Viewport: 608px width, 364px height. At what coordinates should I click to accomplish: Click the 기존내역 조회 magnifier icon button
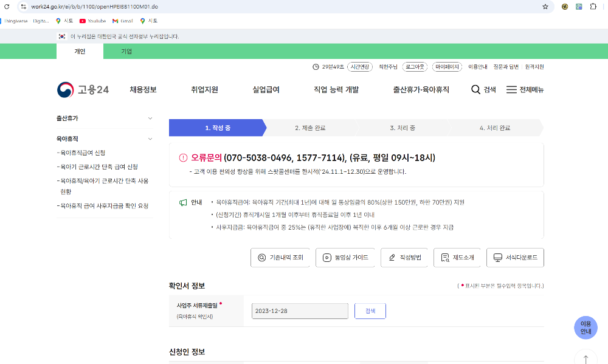tap(261, 257)
